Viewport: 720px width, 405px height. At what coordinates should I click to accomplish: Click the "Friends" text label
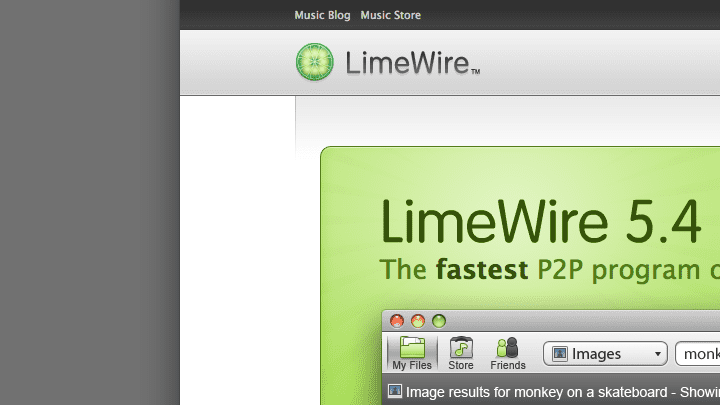pos(508,366)
